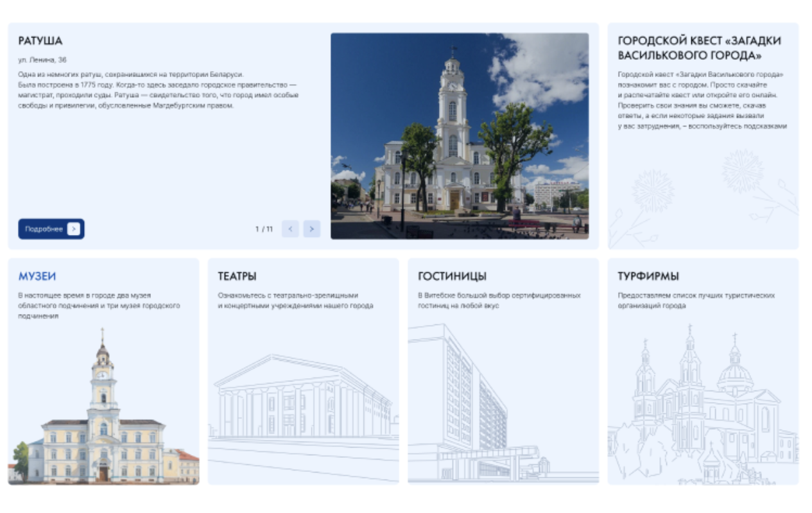812x513 pixels.
Task: Click the arrow icon inside the Подробнее button
Action: tap(73, 228)
